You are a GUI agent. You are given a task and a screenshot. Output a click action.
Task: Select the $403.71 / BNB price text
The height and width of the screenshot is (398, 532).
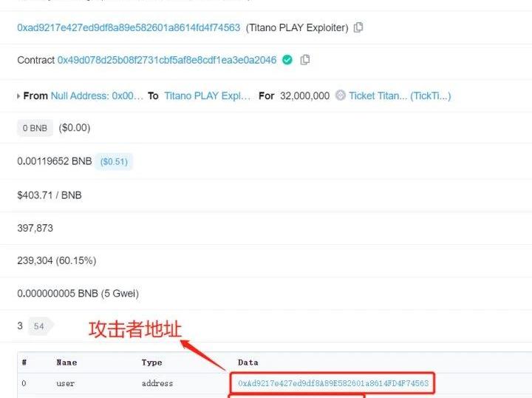click(x=50, y=195)
